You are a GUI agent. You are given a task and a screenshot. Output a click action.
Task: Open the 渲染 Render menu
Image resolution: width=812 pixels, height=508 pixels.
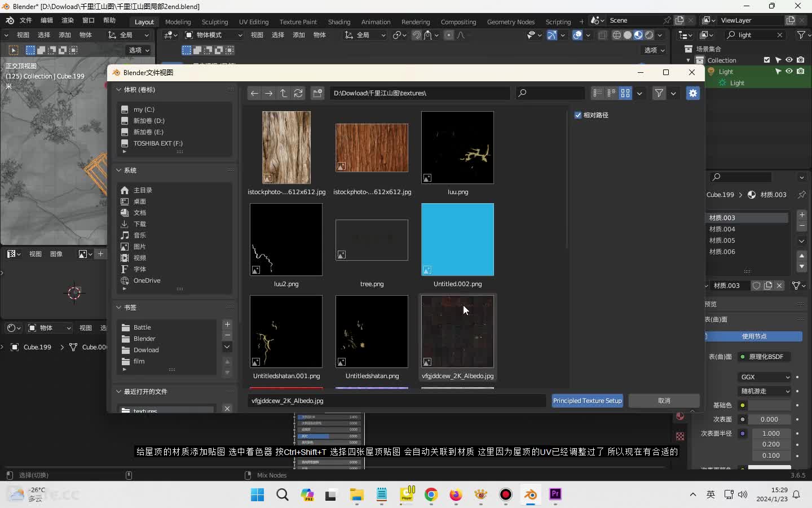68,20
